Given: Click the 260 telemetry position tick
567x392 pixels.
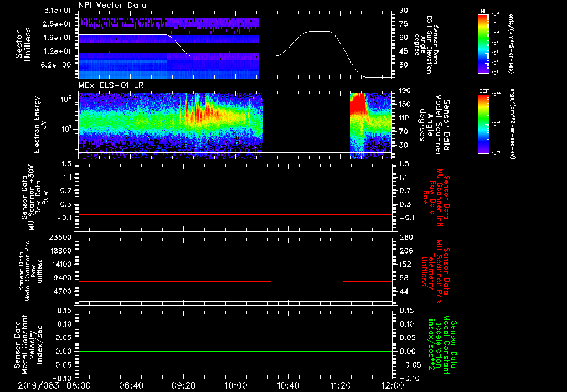Looking at the screenshot, I should 406,237.
